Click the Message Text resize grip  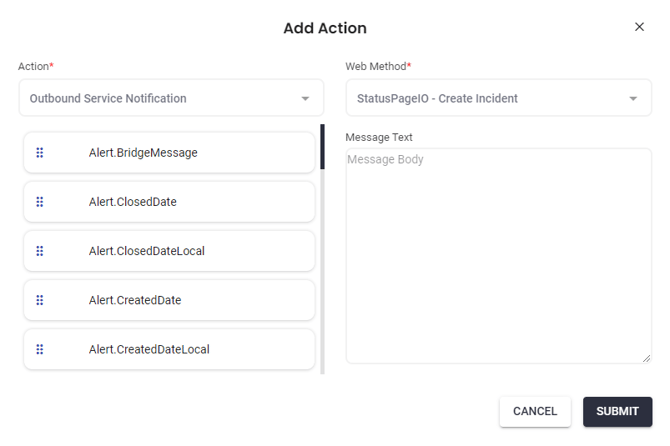(x=646, y=358)
